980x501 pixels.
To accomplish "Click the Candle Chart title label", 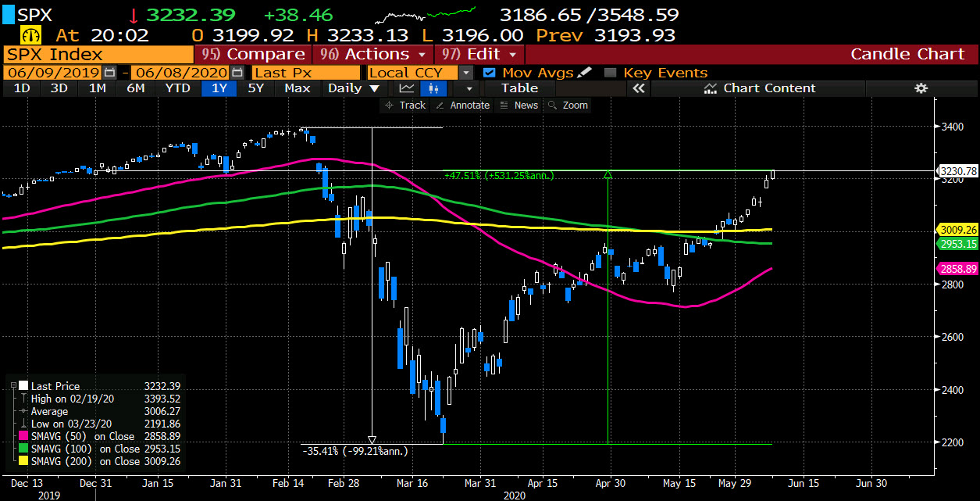I will [907, 54].
